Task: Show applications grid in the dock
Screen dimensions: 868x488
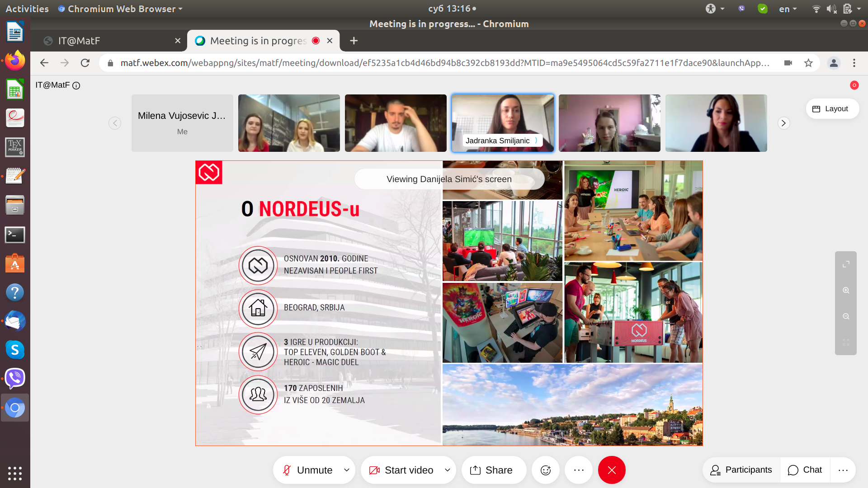Action: 15,473
